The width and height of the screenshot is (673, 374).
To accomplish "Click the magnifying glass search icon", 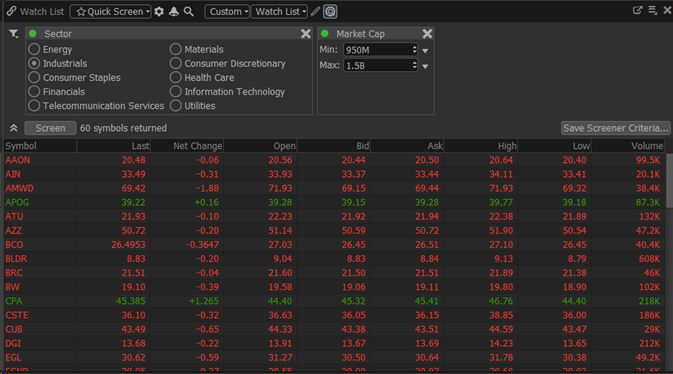I will click(x=188, y=12).
